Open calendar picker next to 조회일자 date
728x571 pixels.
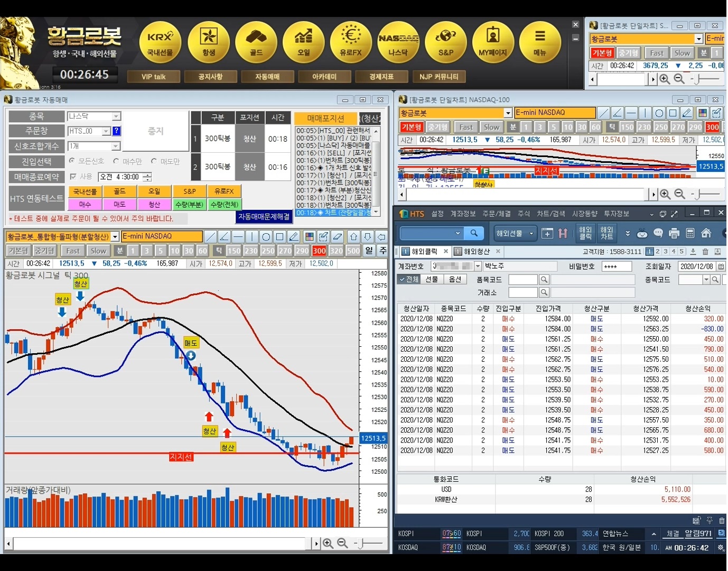721,266
